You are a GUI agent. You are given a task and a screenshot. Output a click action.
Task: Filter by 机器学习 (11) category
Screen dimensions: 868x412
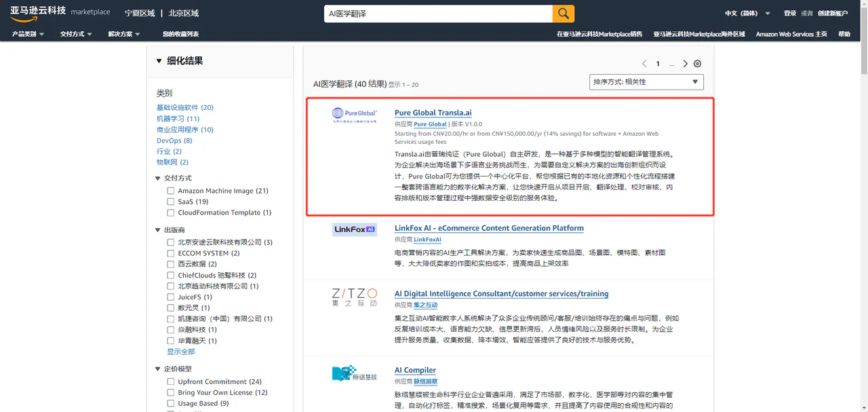pyautogui.click(x=178, y=119)
